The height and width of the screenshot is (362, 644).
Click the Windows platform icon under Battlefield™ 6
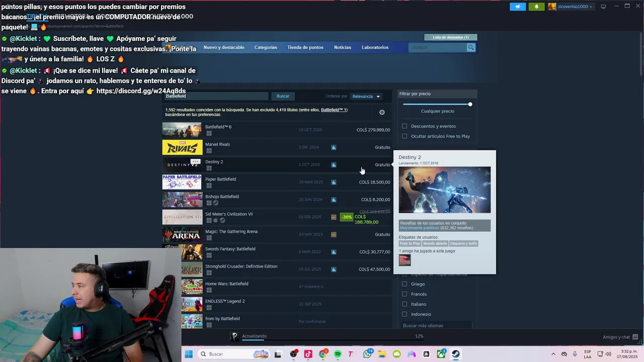(x=209, y=133)
